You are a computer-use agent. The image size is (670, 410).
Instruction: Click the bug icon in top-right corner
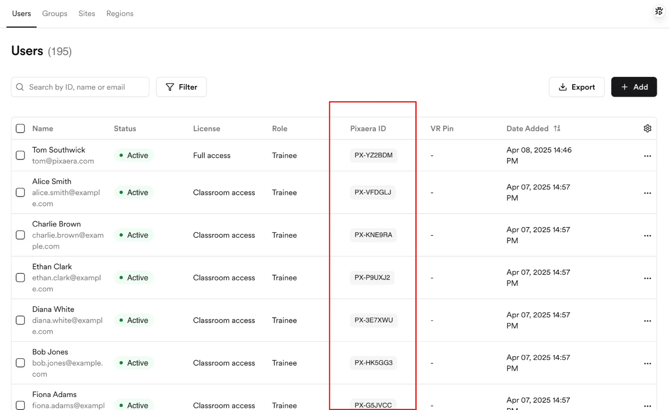pyautogui.click(x=659, y=12)
